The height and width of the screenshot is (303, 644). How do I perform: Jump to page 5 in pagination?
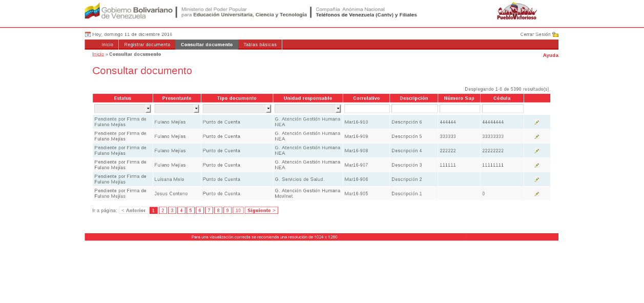(190, 210)
